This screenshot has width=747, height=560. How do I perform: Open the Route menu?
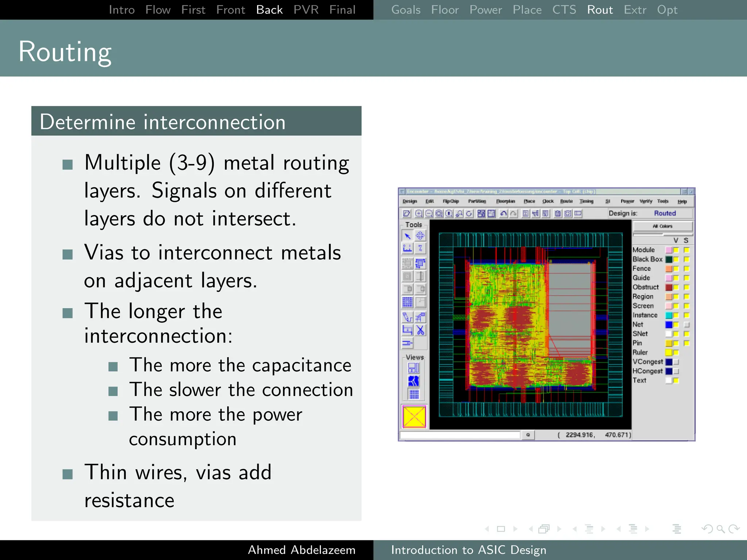coord(566,201)
